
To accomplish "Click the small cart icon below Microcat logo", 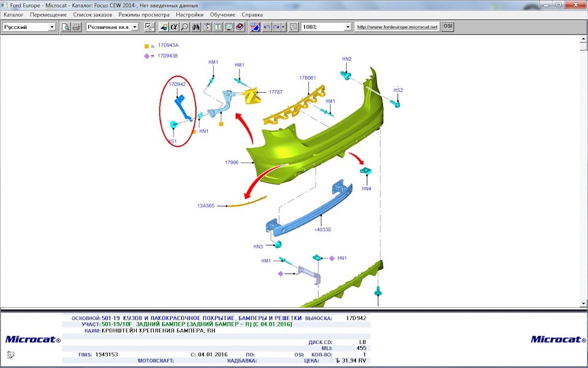I will coord(10,355).
